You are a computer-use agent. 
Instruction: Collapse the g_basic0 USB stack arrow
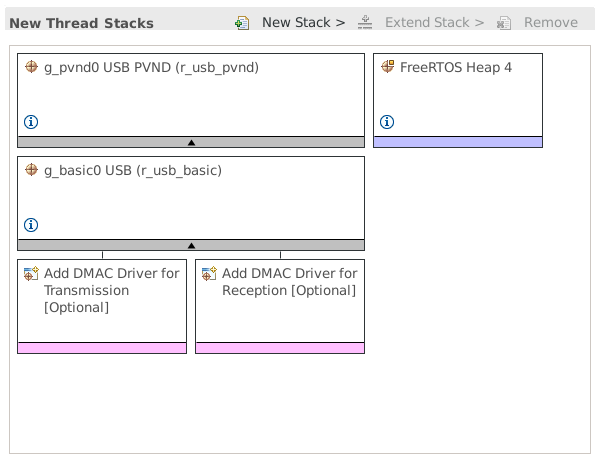pyautogui.click(x=191, y=246)
